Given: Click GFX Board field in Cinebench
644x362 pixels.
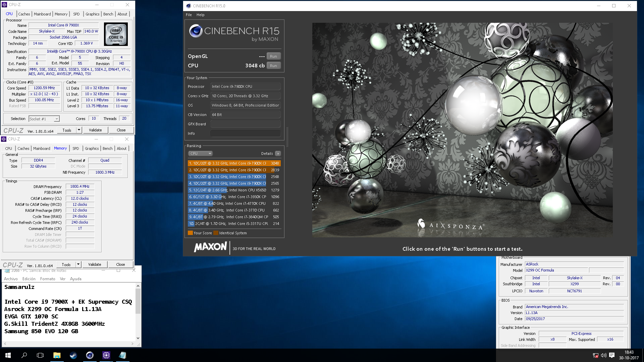Looking at the screenshot, I should pyautogui.click(x=246, y=124).
